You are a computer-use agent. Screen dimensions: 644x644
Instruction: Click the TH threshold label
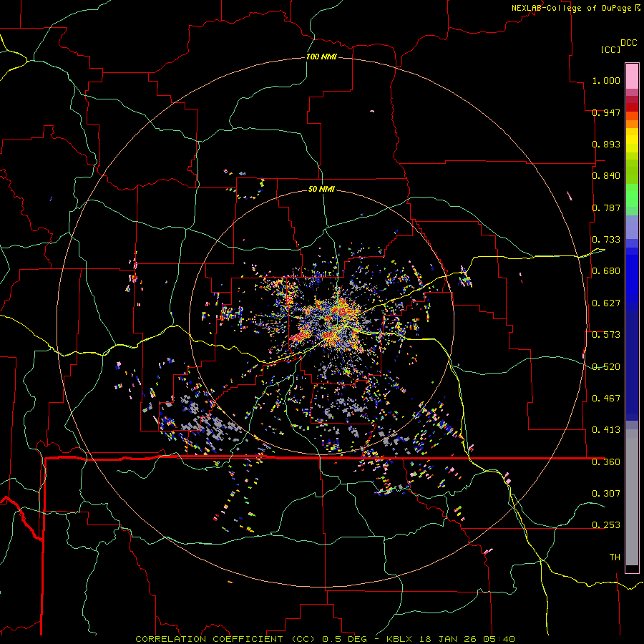pos(615,557)
